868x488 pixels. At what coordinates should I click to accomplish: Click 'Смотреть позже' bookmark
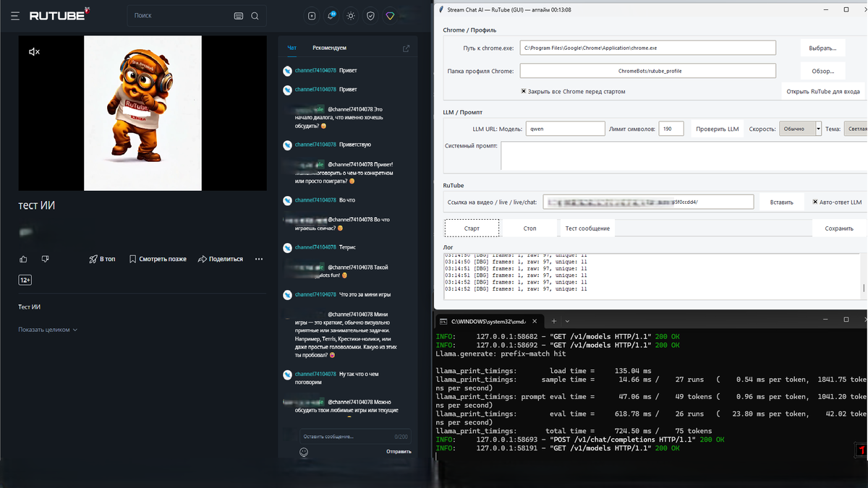click(x=158, y=259)
